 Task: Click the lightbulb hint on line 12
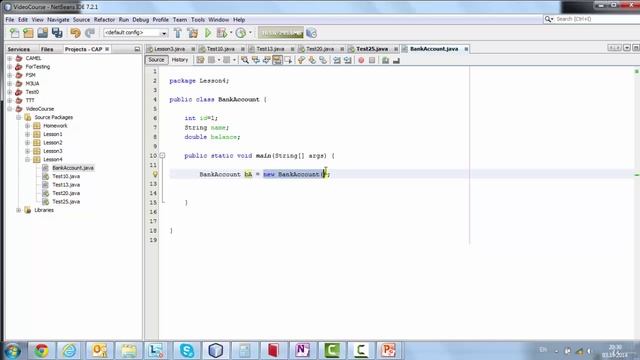pyautogui.click(x=155, y=174)
